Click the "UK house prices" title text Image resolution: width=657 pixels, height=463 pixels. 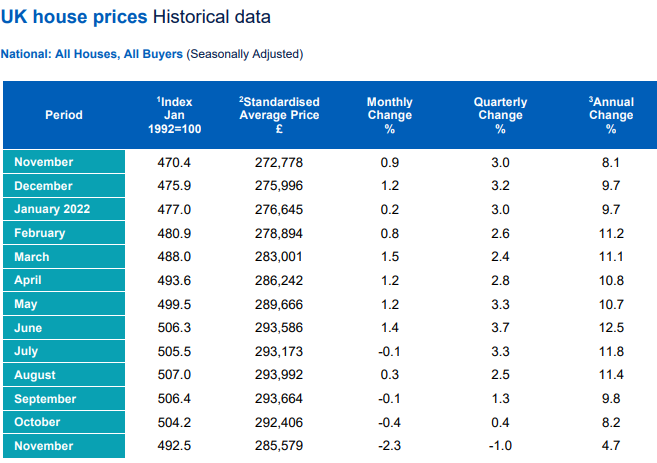tap(75, 18)
